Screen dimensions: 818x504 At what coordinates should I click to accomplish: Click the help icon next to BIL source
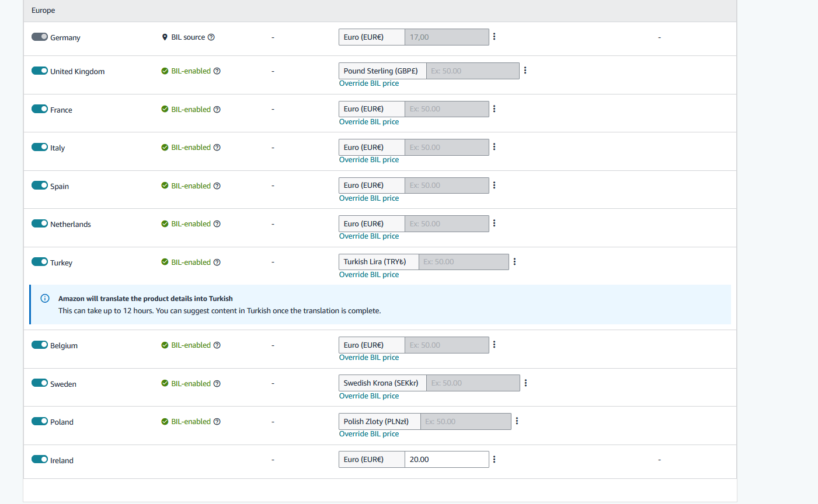click(x=211, y=37)
